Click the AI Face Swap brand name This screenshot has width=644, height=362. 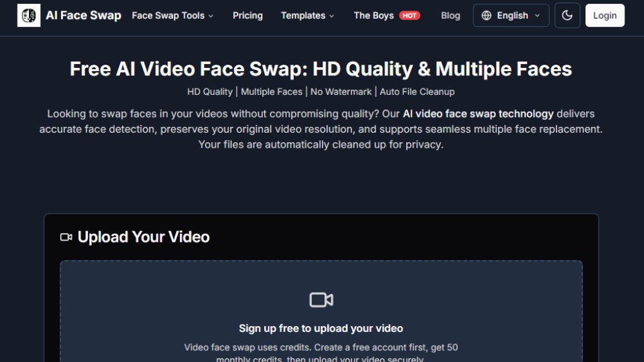(x=84, y=15)
